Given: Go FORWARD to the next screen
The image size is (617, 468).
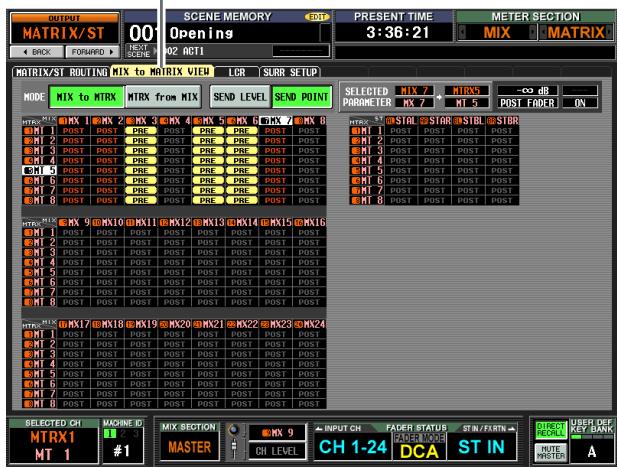Looking at the screenshot, I should click(x=92, y=52).
